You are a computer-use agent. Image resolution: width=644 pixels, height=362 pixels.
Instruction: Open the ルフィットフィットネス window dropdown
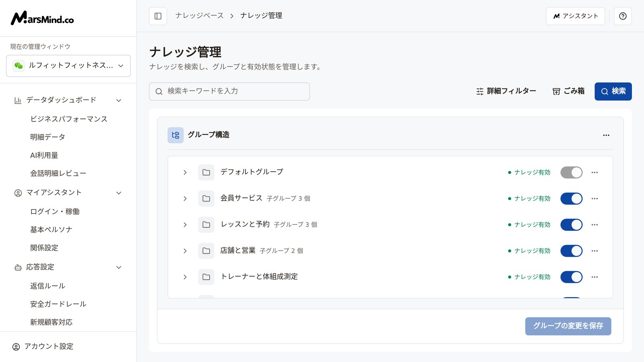[x=68, y=66]
